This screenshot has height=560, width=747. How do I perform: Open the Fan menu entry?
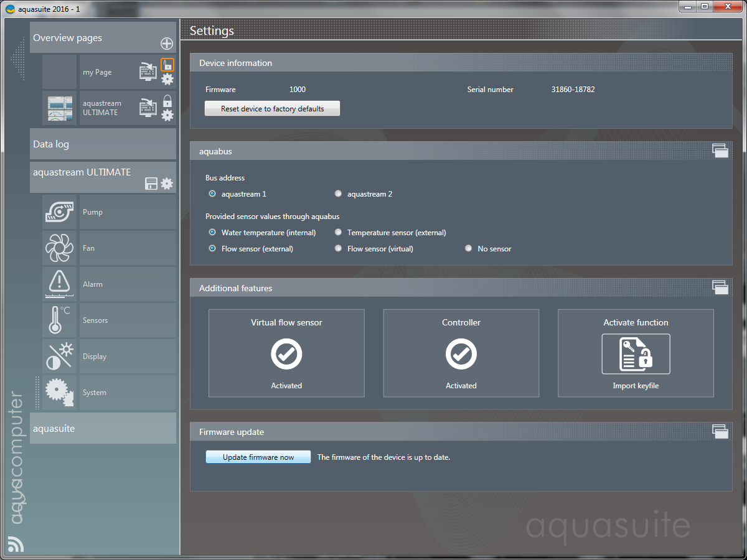[128, 248]
